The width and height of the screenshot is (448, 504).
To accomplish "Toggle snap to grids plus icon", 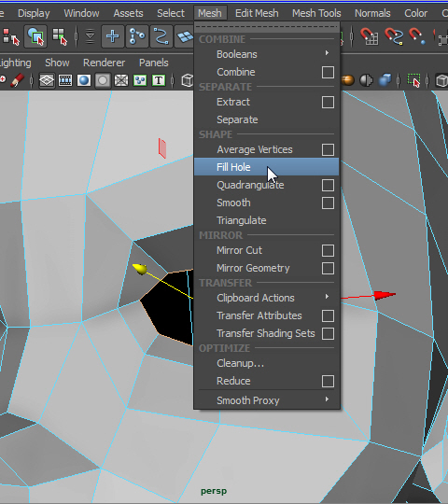I will click(x=113, y=36).
